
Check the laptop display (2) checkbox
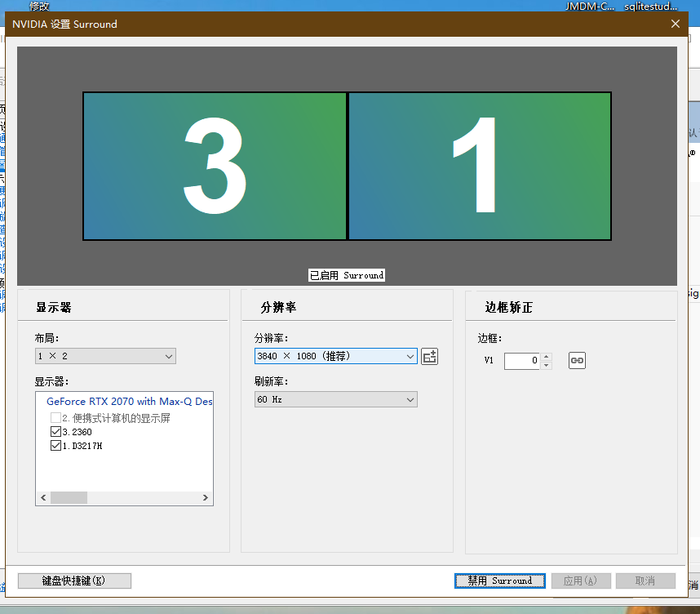point(55,418)
